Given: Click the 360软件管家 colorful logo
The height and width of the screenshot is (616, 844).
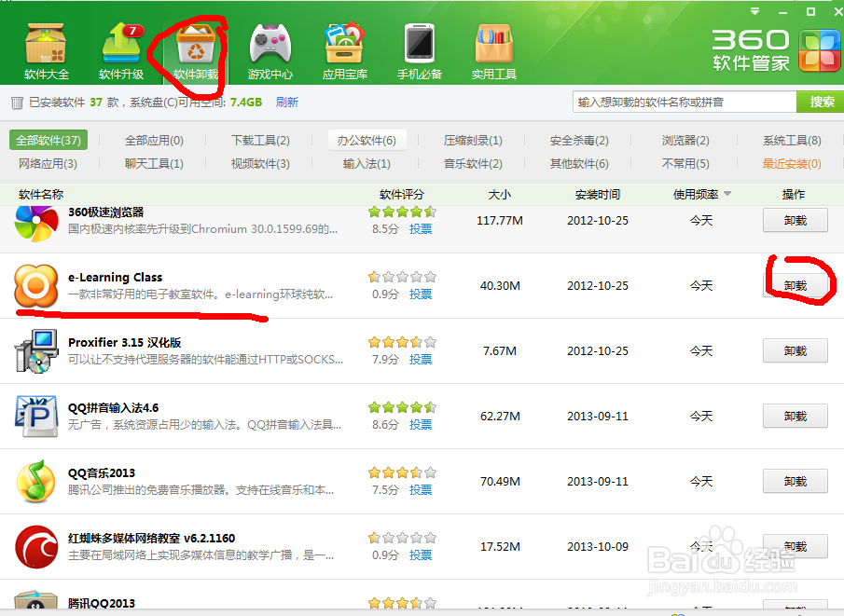Looking at the screenshot, I should (819, 51).
